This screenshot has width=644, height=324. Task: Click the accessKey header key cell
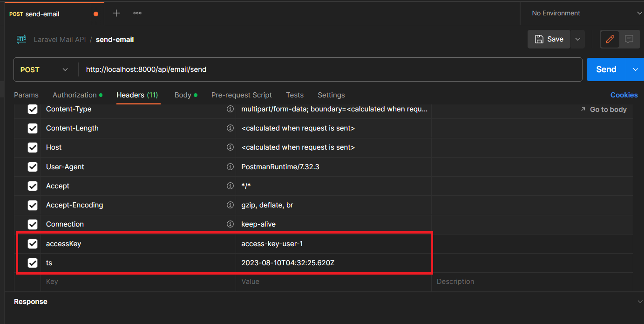[138, 243]
